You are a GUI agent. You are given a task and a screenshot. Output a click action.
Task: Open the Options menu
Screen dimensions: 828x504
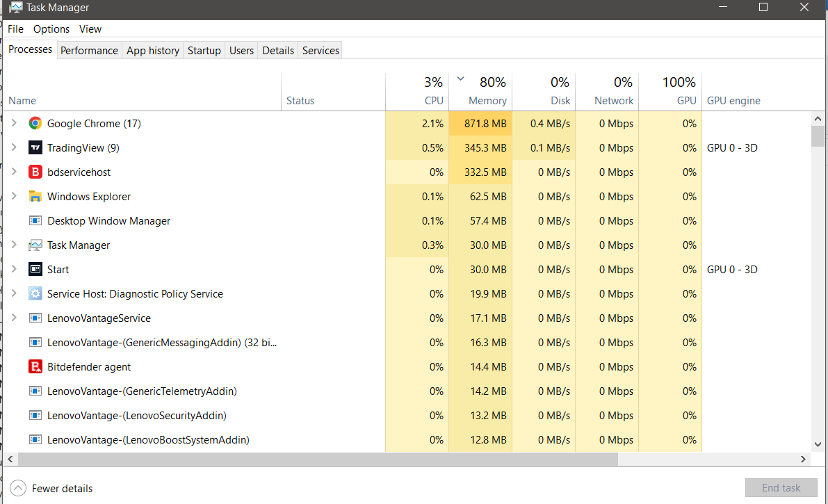tap(51, 29)
